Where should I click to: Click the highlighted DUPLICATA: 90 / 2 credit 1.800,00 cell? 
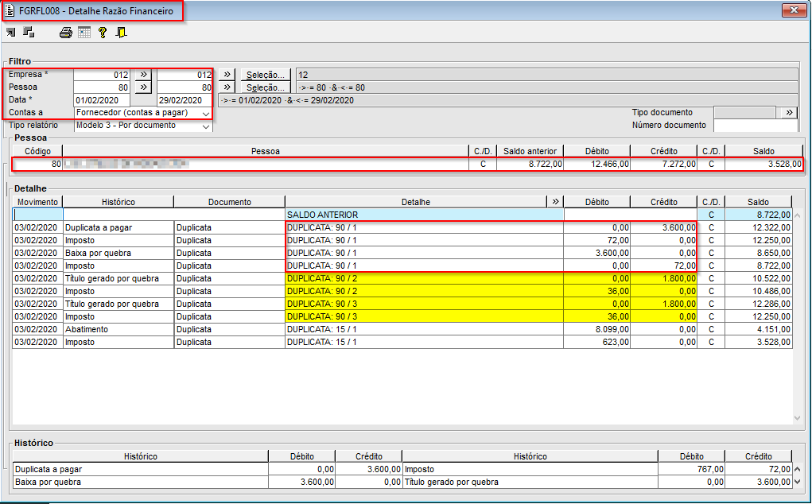(x=664, y=278)
